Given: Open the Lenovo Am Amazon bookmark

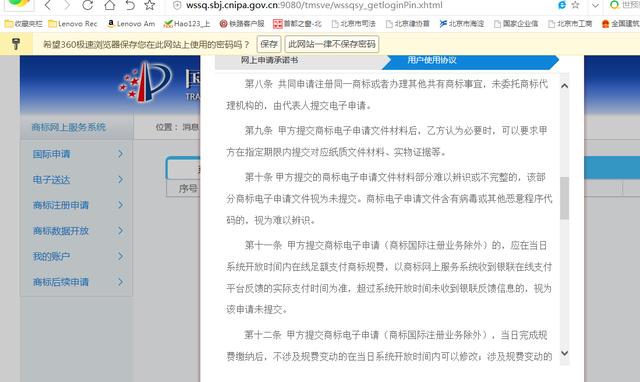Looking at the screenshot, I should click(x=131, y=24).
